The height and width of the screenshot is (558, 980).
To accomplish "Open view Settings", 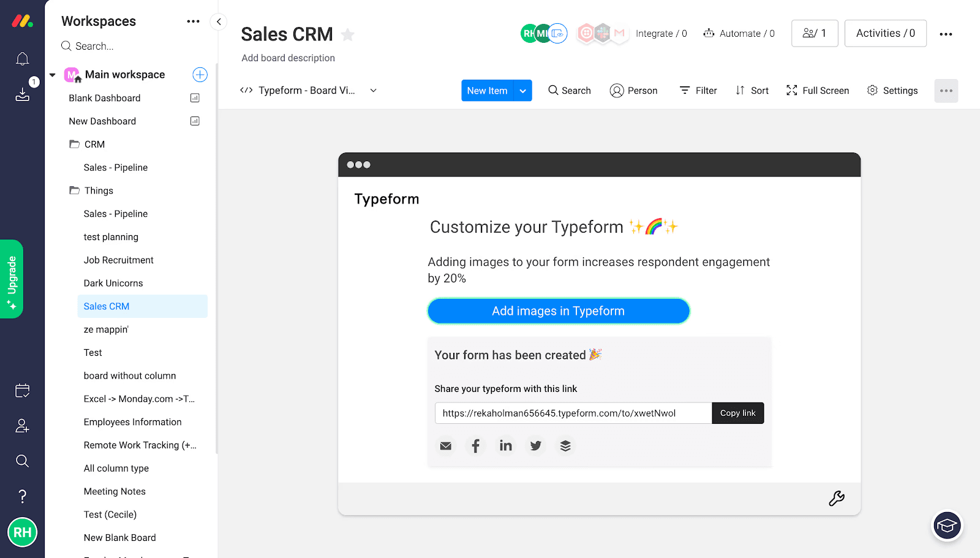I will pos(892,91).
